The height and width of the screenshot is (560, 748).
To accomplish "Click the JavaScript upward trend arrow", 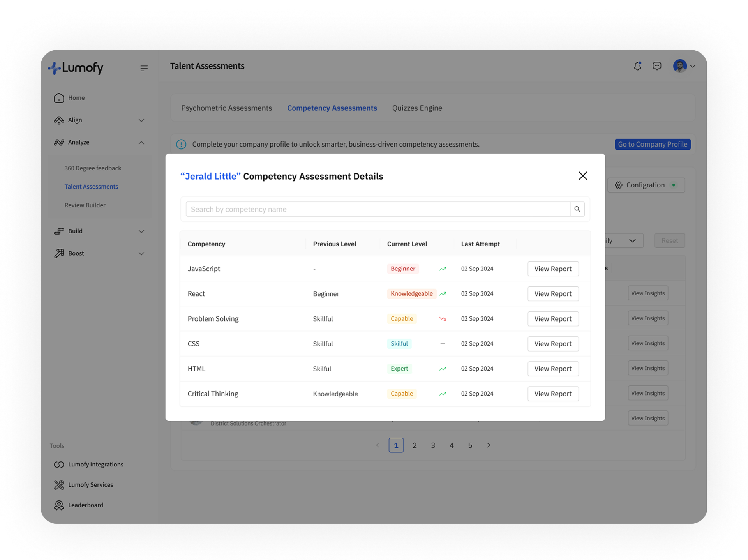I will click(x=443, y=269).
